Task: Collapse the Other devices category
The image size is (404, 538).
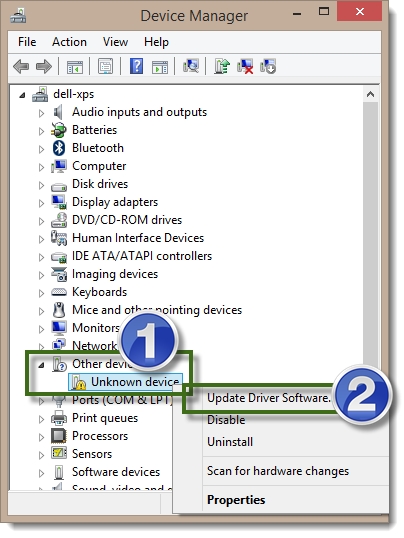Action: pos(42,365)
